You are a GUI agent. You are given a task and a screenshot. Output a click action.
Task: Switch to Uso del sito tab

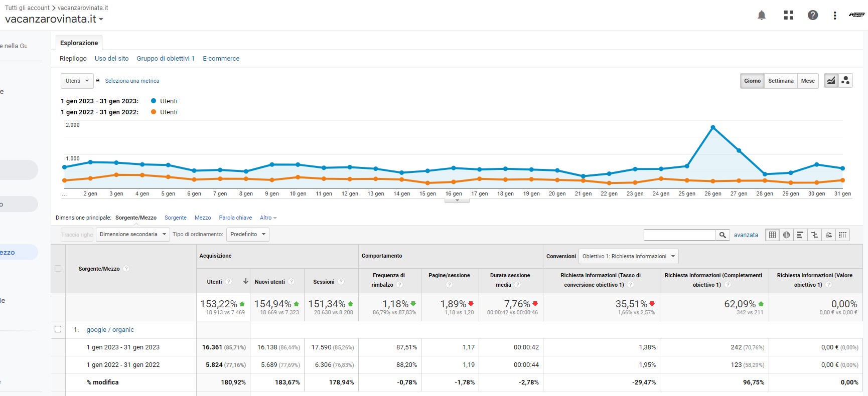point(111,59)
